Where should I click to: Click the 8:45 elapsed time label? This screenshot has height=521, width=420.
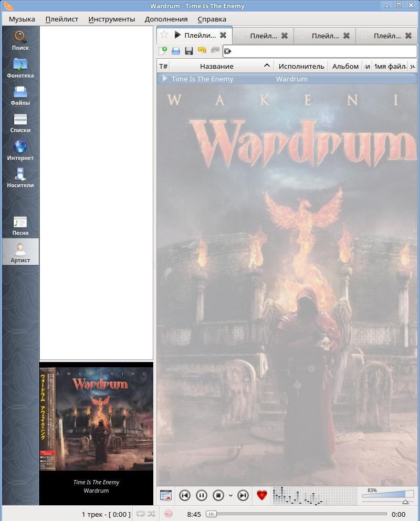tap(194, 514)
